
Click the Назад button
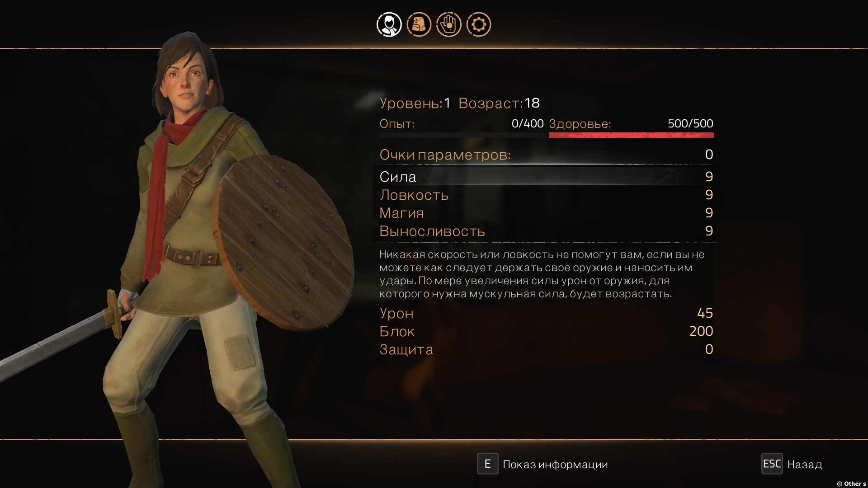[x=805, y=465]
